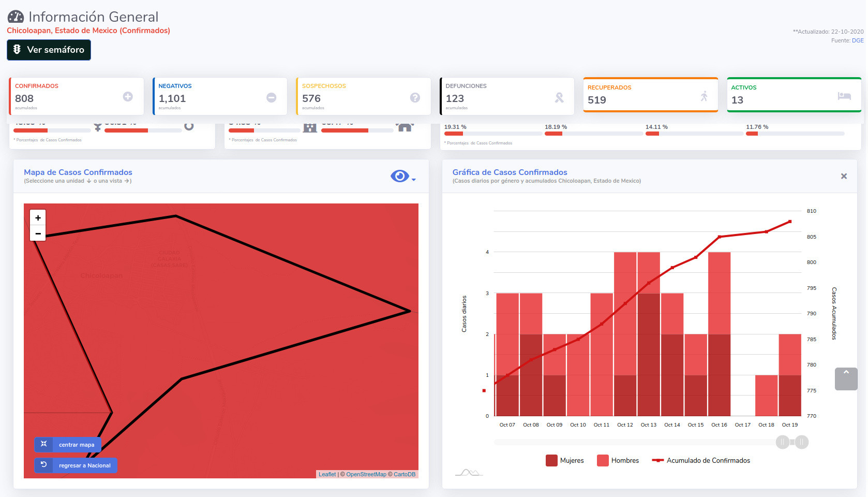Viewport: 868px width, 497px height.
Task: Click the dashboard gauge icon beside Información General
Action: click(x=16, y=17)
